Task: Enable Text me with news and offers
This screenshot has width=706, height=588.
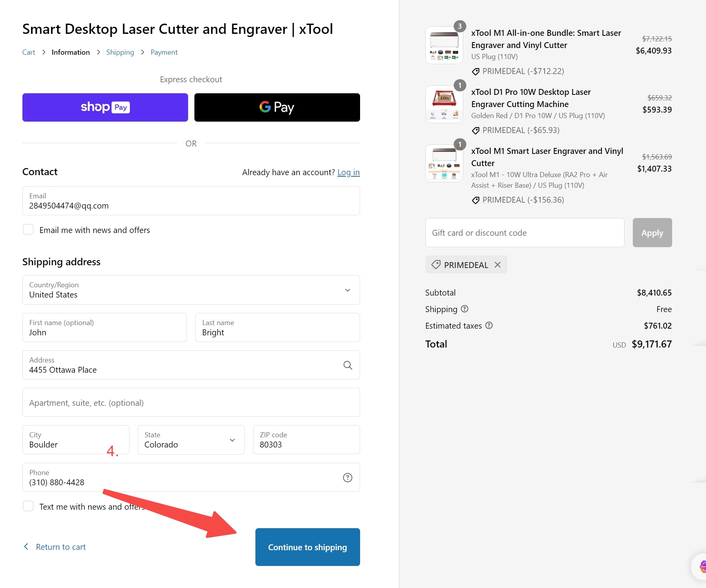Action: pos(28,506)
